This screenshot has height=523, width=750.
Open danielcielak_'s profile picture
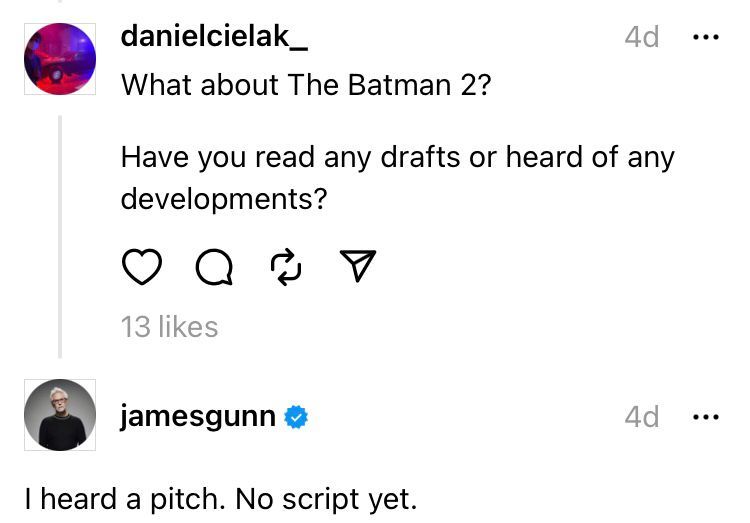[59, 59]
